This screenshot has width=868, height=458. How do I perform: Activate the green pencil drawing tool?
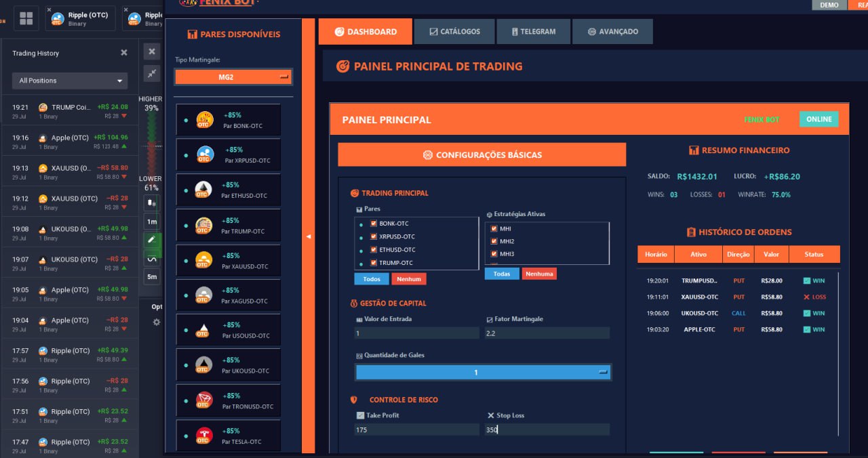point(151,240)
